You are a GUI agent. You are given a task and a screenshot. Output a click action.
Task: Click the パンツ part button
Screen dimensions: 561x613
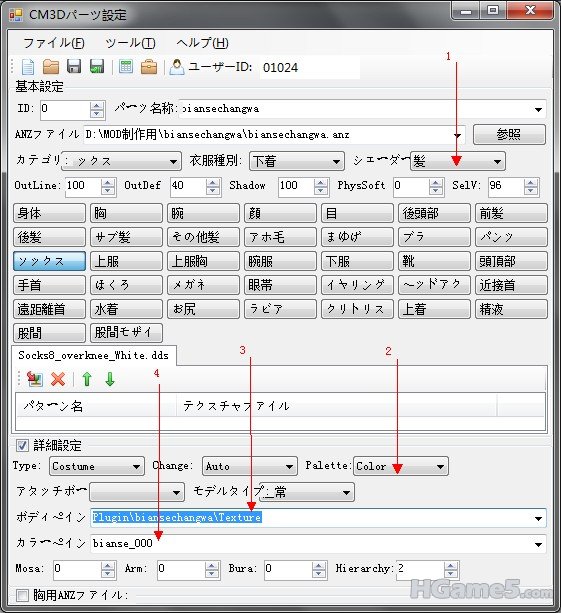coord(511,237)
